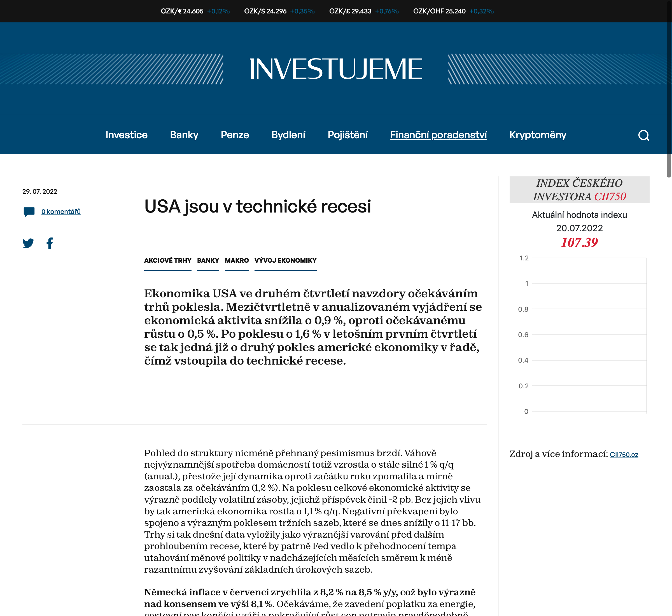
Task: Select Penze in the navigation bar
Action: pyautogui.click(x=235, y=135)
